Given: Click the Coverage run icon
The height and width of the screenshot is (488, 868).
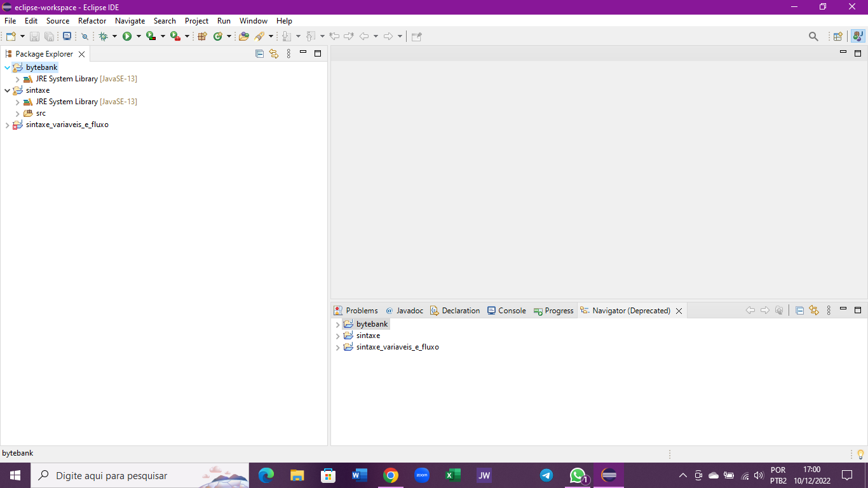Looking at the screenshot, I should (x=151, y=36).
